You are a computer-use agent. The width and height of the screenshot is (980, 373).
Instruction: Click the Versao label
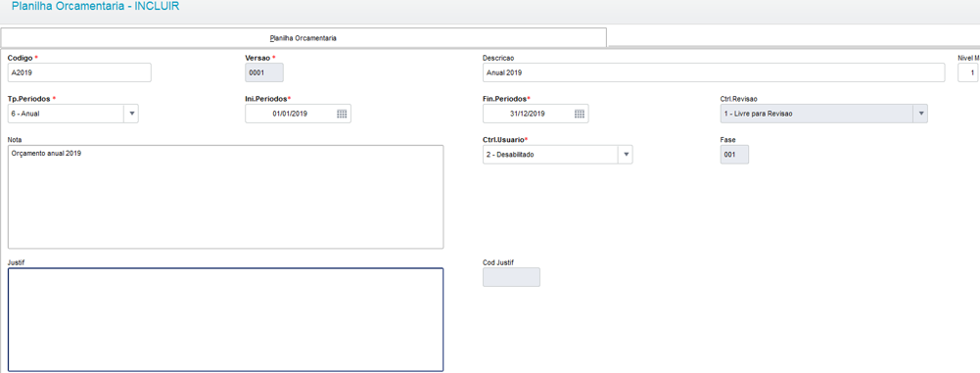pyautogui.click(x=257, y=58)
